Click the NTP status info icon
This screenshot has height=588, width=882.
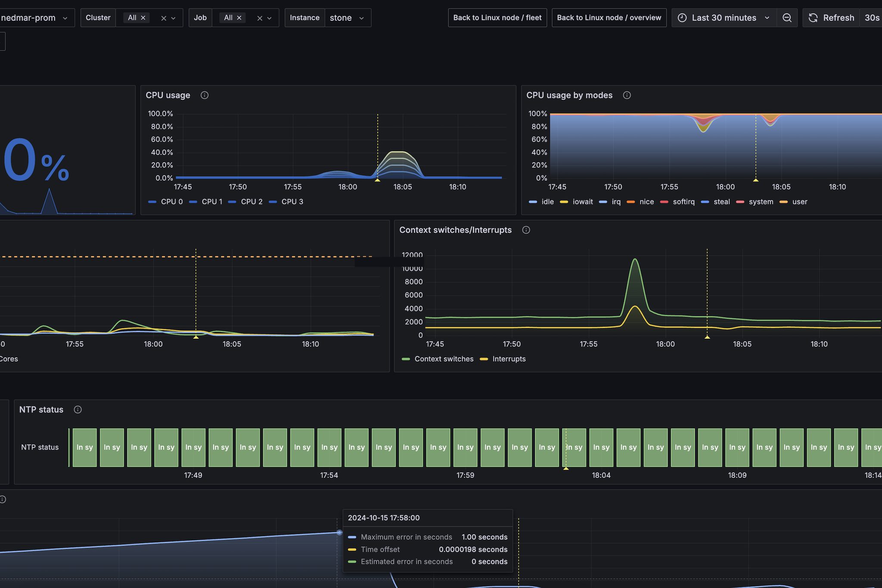78,409
